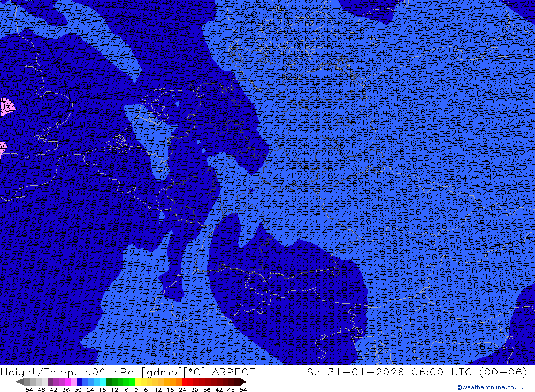Click the gray left arrow of the color scale
535x392 pixels.
pos(19,382)
